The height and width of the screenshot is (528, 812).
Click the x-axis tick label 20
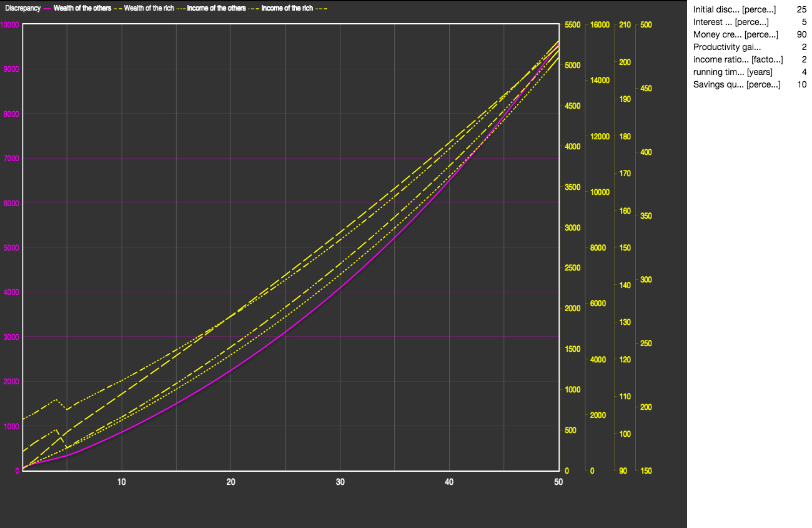[231, 482]
